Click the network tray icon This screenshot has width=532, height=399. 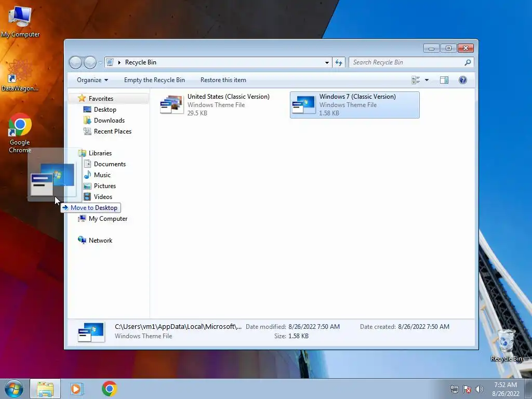(x=454, y=389)
